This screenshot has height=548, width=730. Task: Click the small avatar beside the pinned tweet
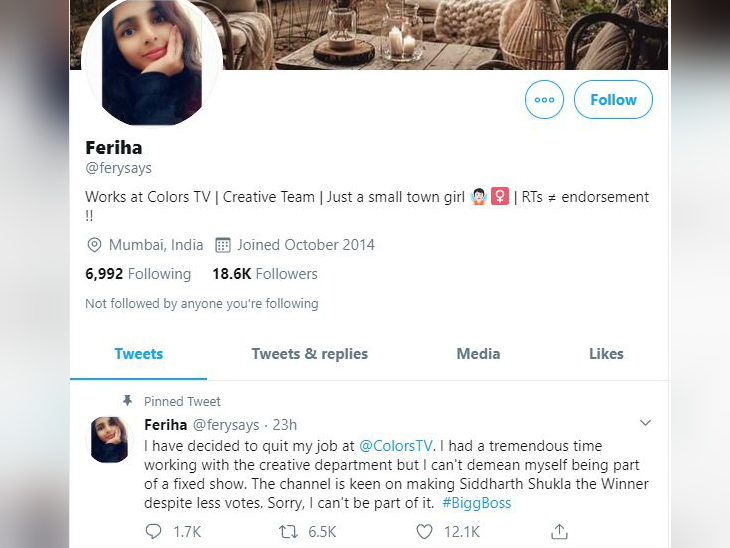coord(109,439)
